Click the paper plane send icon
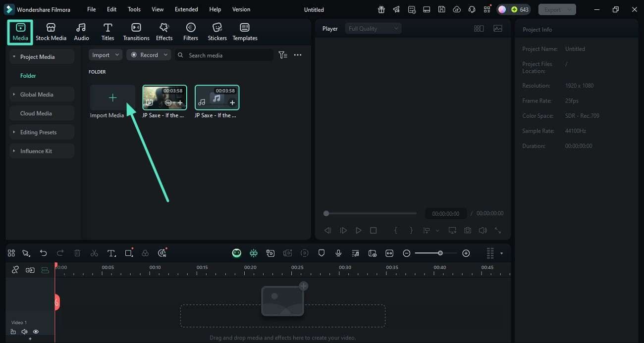This screenshot has width=644, height=343. (396, 9)
